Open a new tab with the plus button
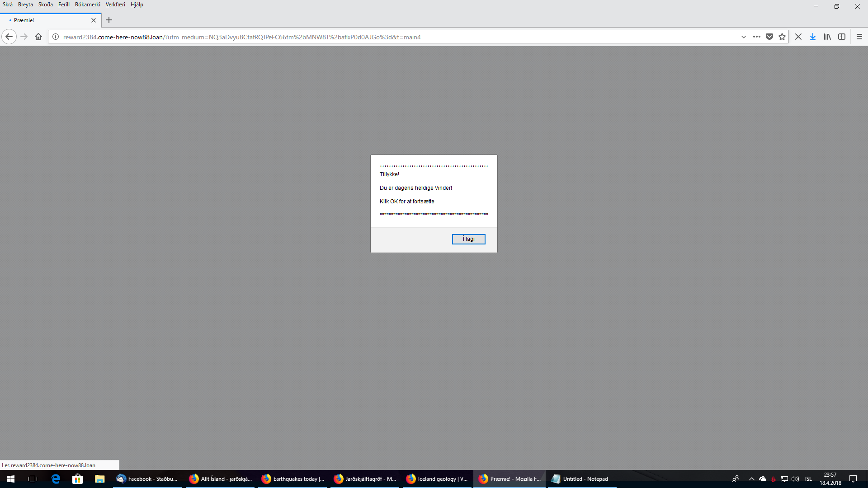Viewport: 868px width, 488px height. point(109,20)
